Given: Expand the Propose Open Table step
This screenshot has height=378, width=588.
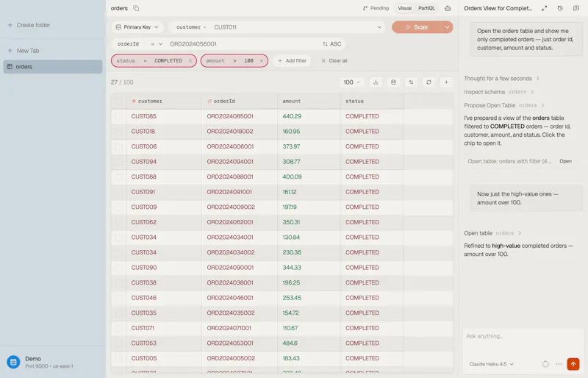Looking at the screenshot, I should point(504,105).
